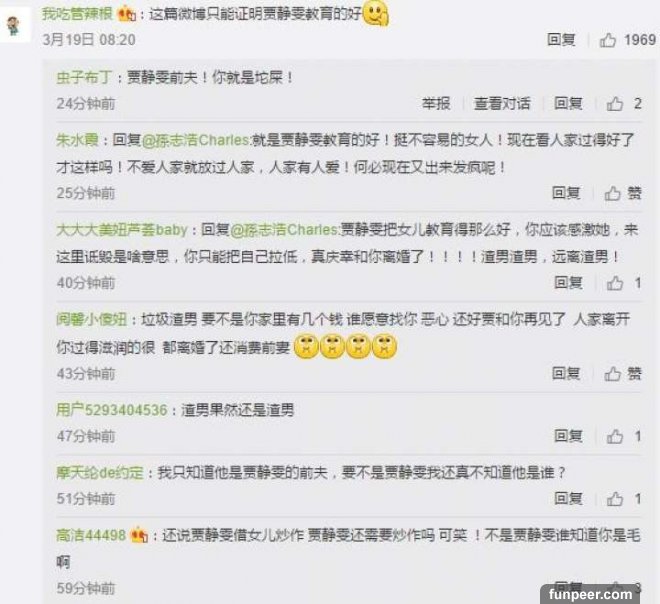Viewport: 660px width, 604px height.
Task: Open 高洁44498's profile page
Action: (91, 535)
